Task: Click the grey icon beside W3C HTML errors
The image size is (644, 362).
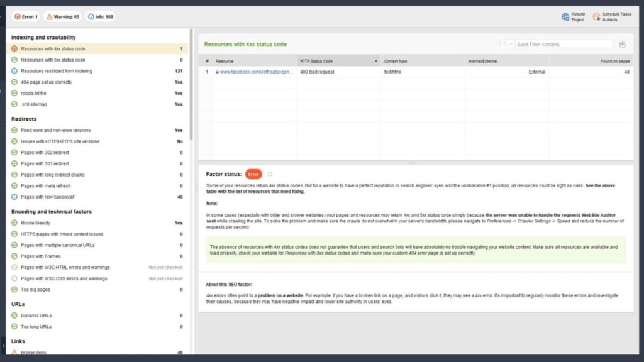Action: point(14,267)
